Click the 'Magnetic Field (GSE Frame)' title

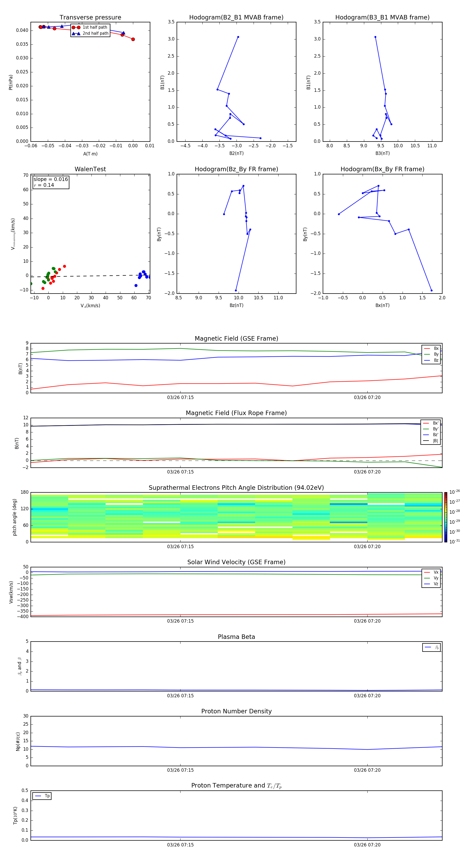pos(236,339)
